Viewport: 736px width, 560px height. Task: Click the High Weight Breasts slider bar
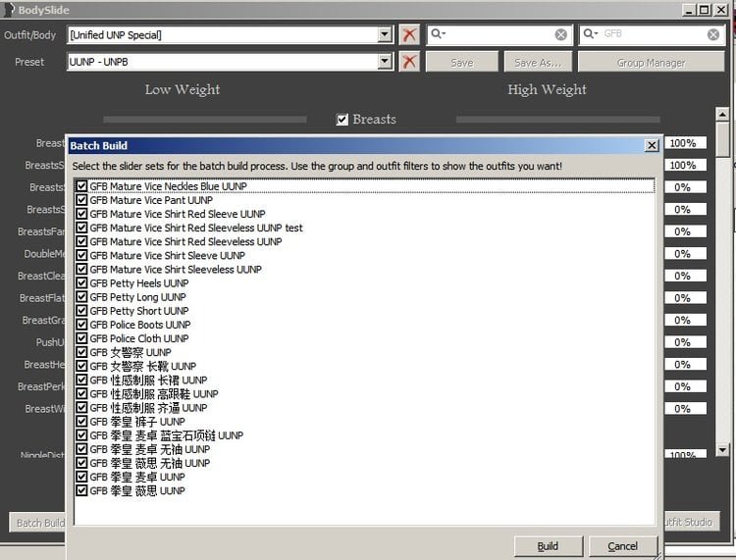(x=558, y=120)
